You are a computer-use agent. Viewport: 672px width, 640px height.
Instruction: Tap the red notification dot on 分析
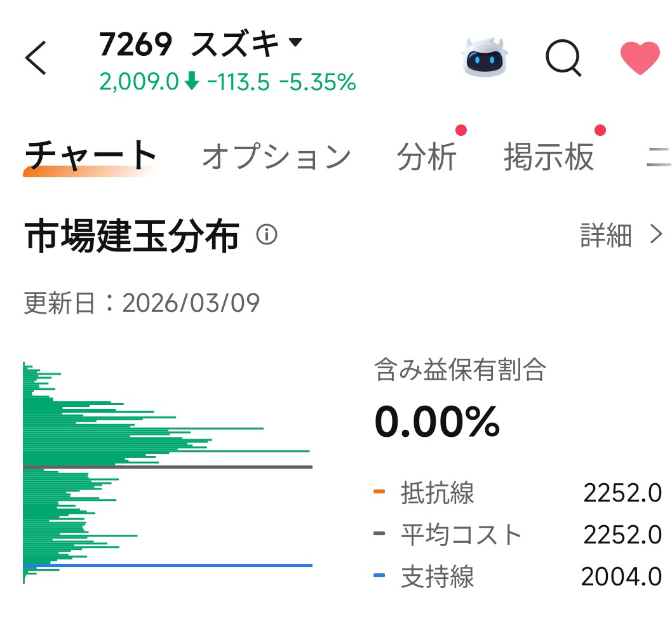(x=462, y=131)
